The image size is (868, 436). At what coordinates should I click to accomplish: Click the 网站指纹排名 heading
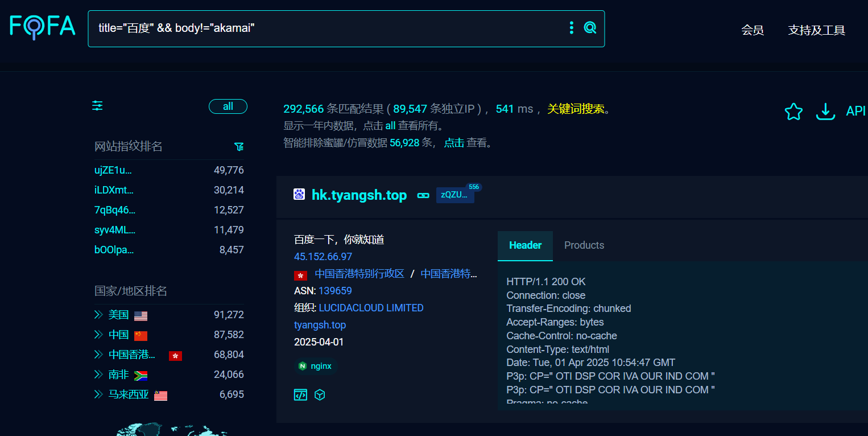129,146
